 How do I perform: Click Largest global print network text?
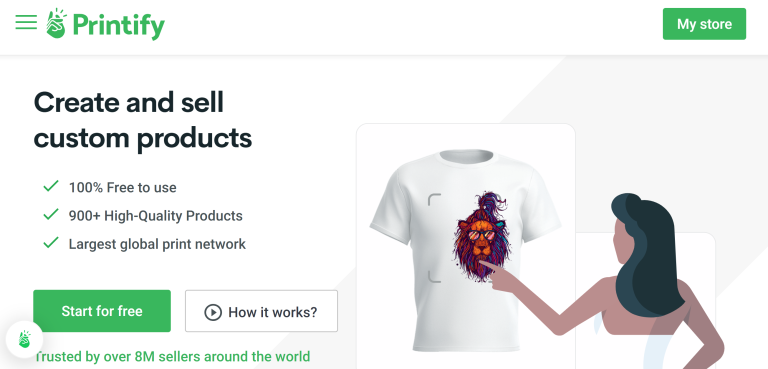tap(157, 244)
